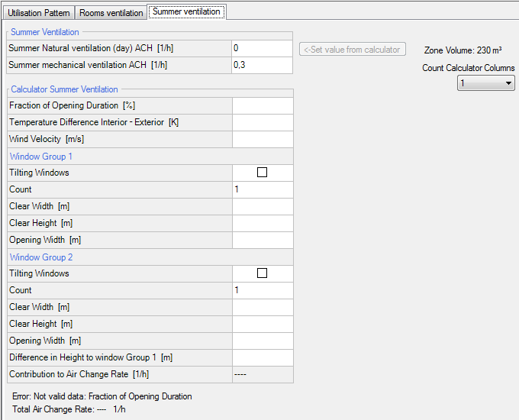The height and width of the screenshot is (420, 519).
Task: Click the Count field in Window Group 2
Action: tap(263, 290)
